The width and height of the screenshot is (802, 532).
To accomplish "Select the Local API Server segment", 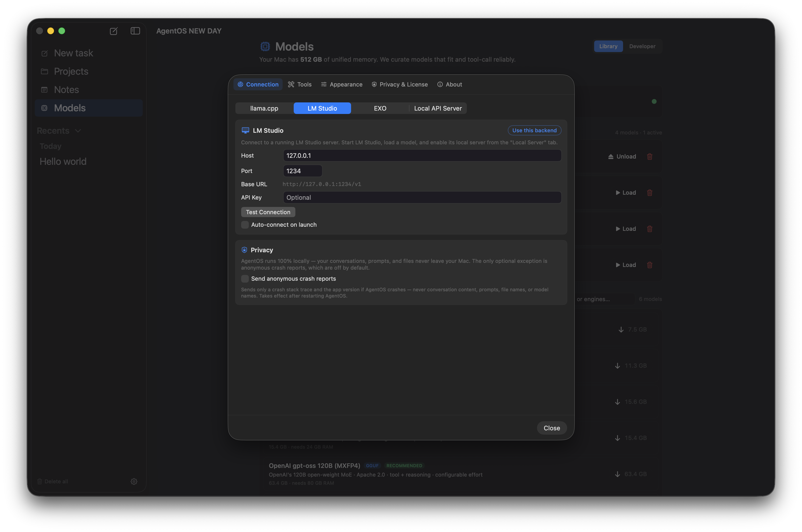I will coord(438,108).
